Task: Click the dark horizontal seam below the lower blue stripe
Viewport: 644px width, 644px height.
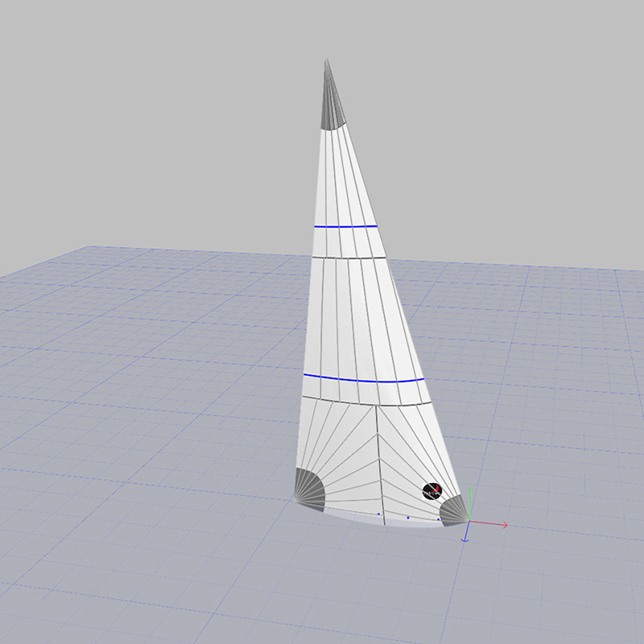Action: tap(362, 402)
